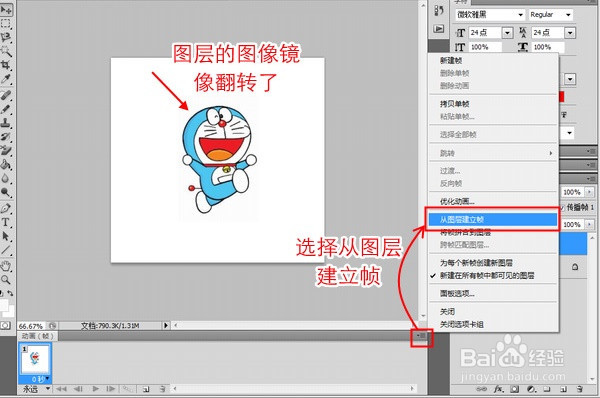Select the Healing Brush tool
Screen dimensions: 600x398
point(6,95)
